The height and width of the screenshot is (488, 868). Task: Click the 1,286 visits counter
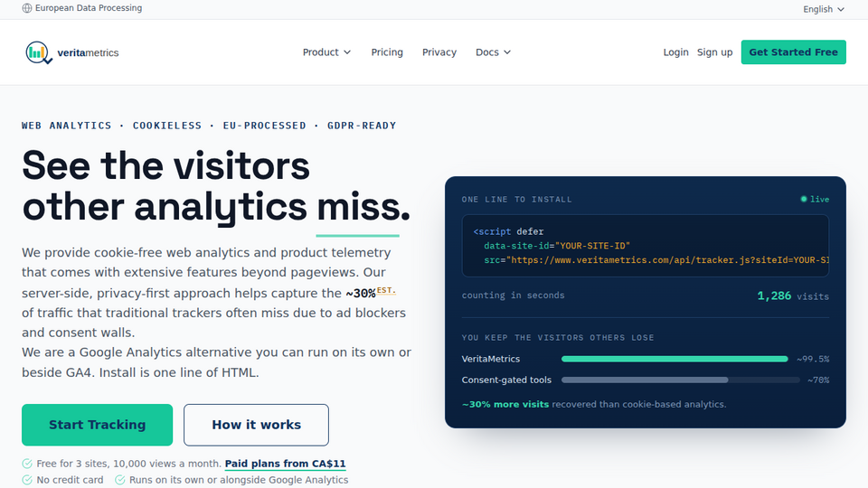click(x=793, y=296)
